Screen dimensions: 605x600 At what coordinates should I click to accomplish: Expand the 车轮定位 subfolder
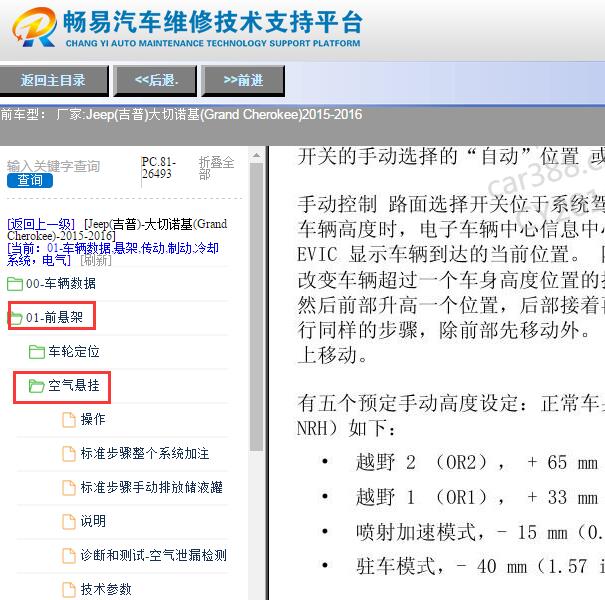tap(74, 352)
